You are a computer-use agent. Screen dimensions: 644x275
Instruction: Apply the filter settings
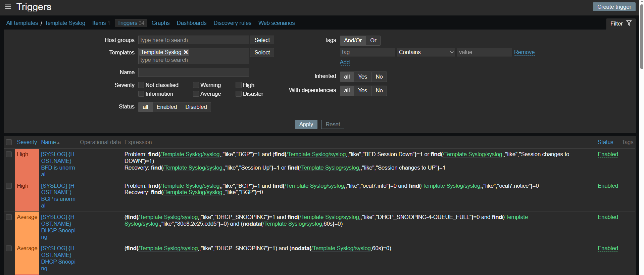point(306,124)
